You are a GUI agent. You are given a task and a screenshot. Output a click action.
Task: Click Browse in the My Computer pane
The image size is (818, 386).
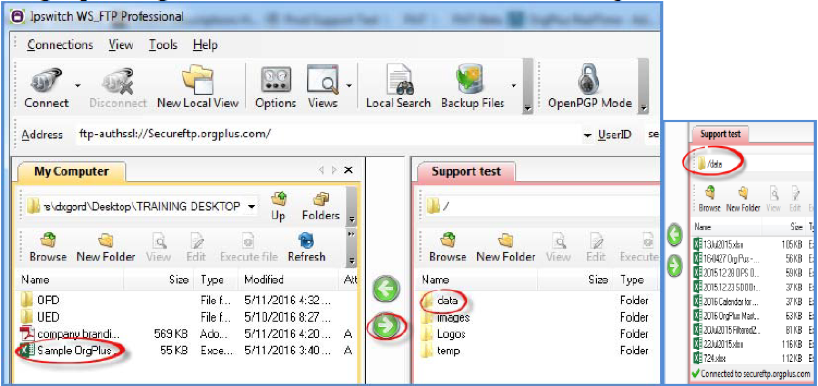(48, 247)
